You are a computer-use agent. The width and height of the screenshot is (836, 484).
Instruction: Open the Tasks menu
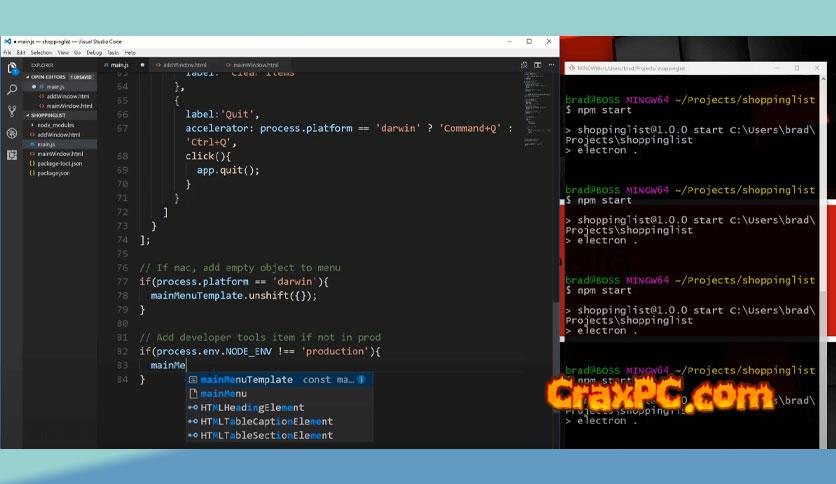point(112,53)
